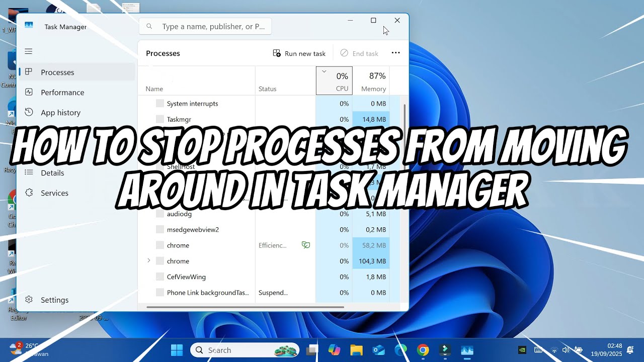
Task: Click the horizontal scrollbar under the process list
Action: tap(246, 307)
